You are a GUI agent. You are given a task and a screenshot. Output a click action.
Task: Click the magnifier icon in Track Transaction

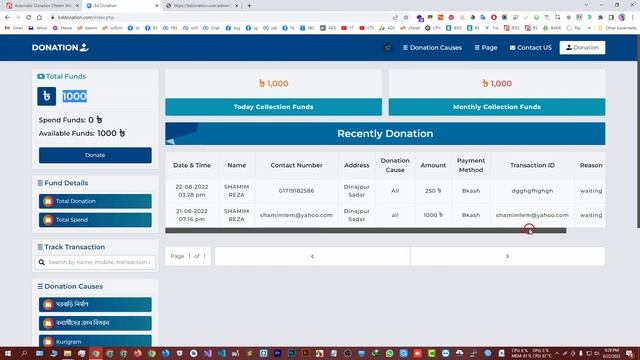pos(42,262)
